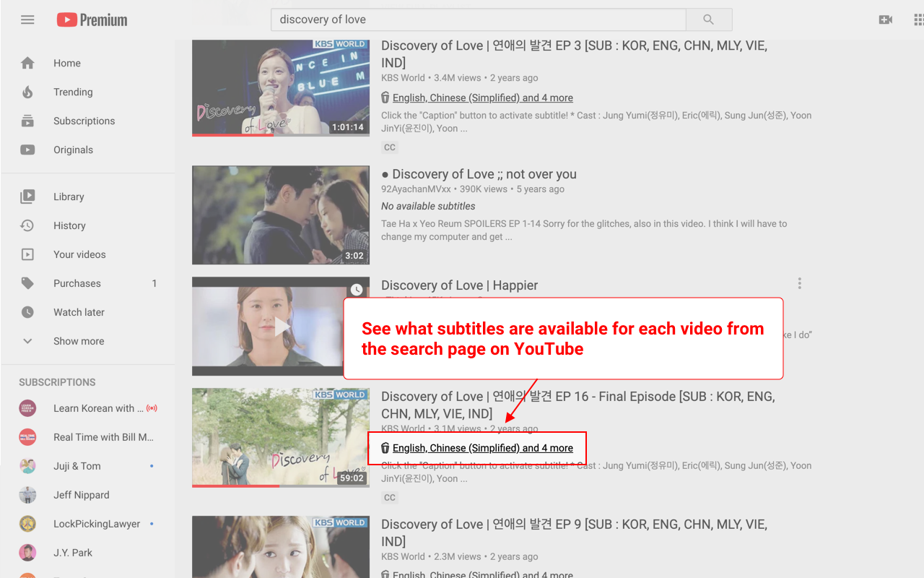Open 'Discovery of Love ;; not over you' title
924x578 pixels.
[x=479, y=174]
